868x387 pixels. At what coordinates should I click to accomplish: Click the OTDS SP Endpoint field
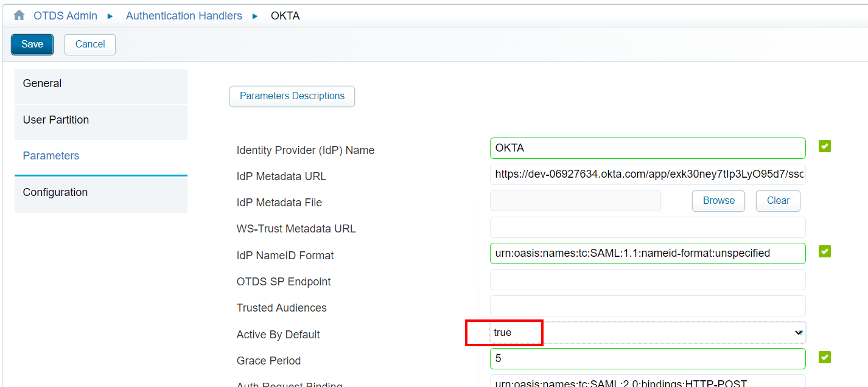[647, 280]
